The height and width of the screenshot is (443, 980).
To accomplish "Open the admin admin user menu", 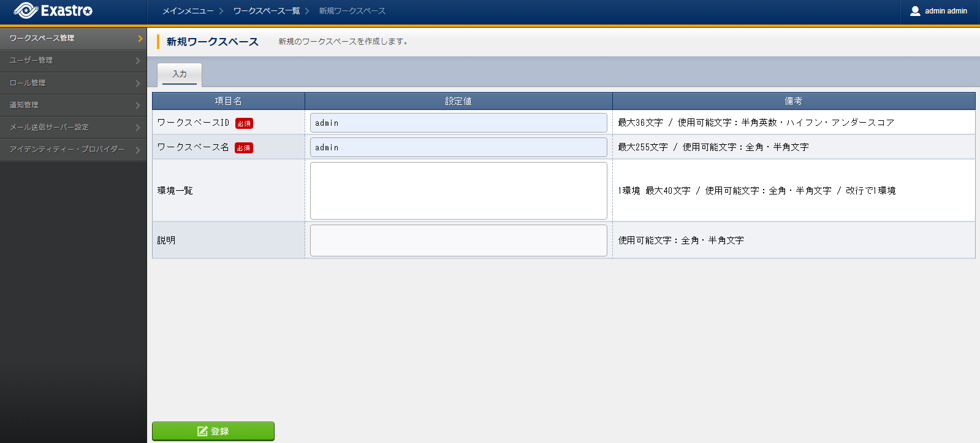I will pyautogui.click(x=940, y=11).
